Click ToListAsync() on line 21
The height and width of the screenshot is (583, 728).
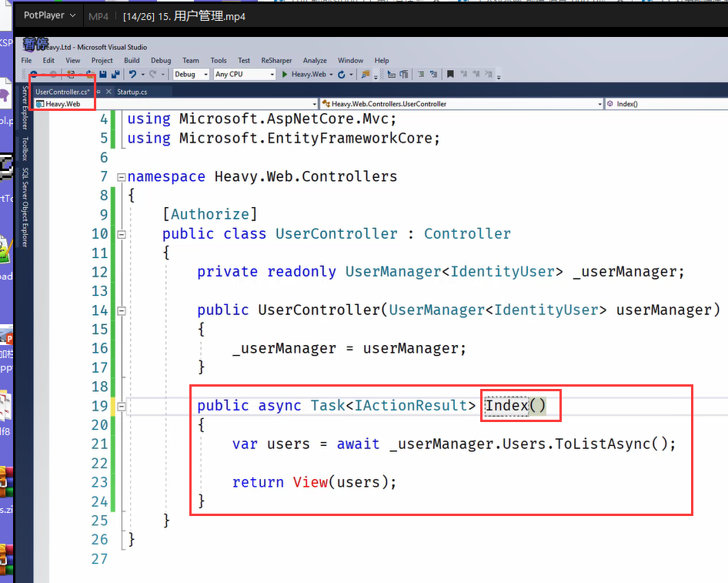(x=611, y=444)
